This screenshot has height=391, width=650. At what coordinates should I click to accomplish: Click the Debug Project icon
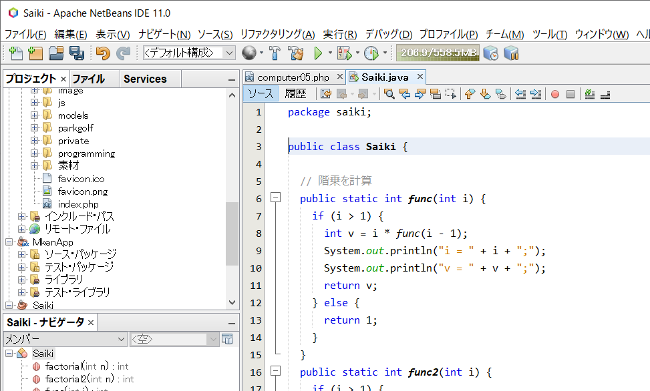[x=344, y=53]
